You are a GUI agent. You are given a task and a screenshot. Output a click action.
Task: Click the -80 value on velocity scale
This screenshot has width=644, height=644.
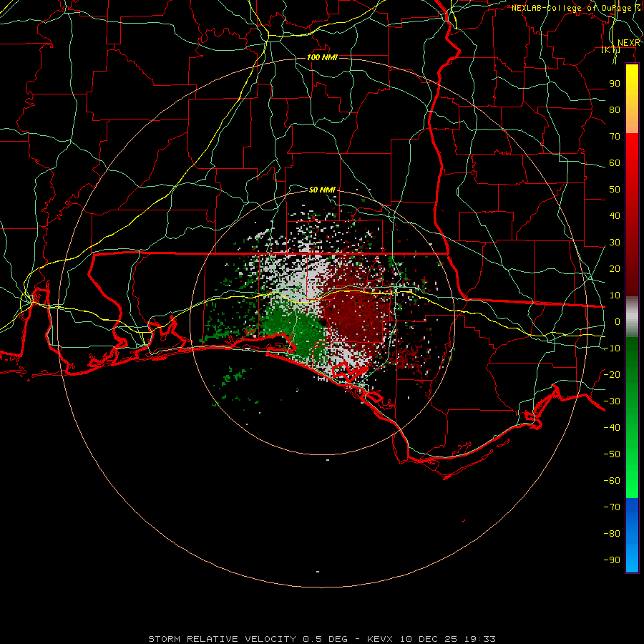click(x=612, y=534)
